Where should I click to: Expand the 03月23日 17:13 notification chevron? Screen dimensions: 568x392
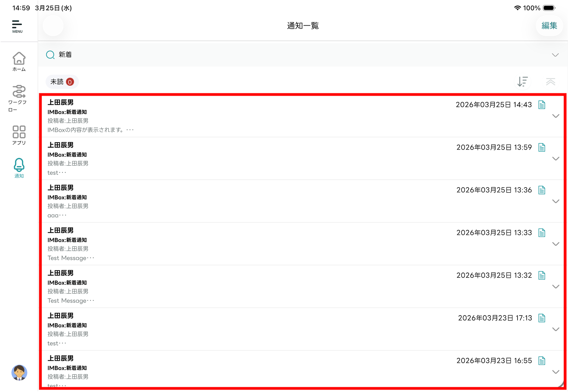coord(556,329)
